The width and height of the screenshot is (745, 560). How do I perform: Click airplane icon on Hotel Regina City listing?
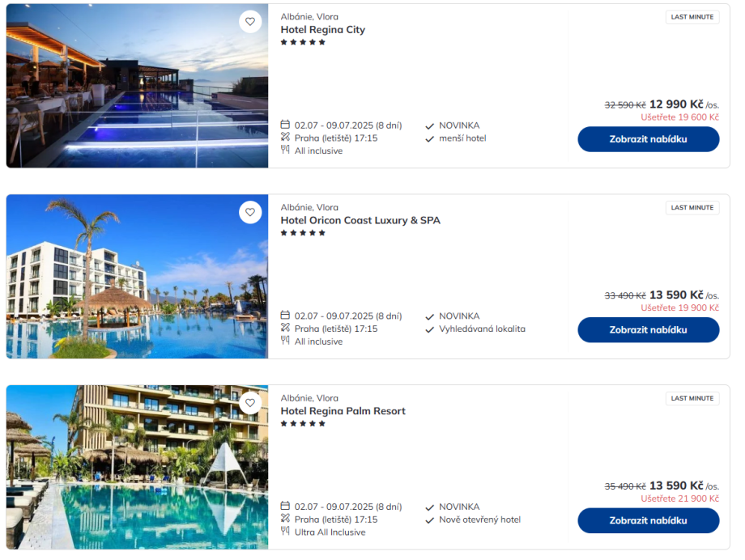coord(285,138)
